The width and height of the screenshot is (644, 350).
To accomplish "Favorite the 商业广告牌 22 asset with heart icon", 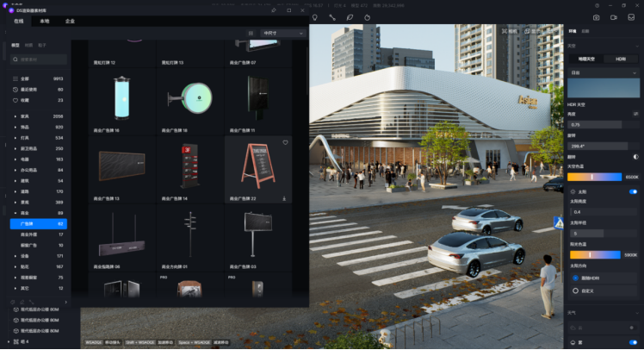I will pyautogui.click(x=285, y=142).
